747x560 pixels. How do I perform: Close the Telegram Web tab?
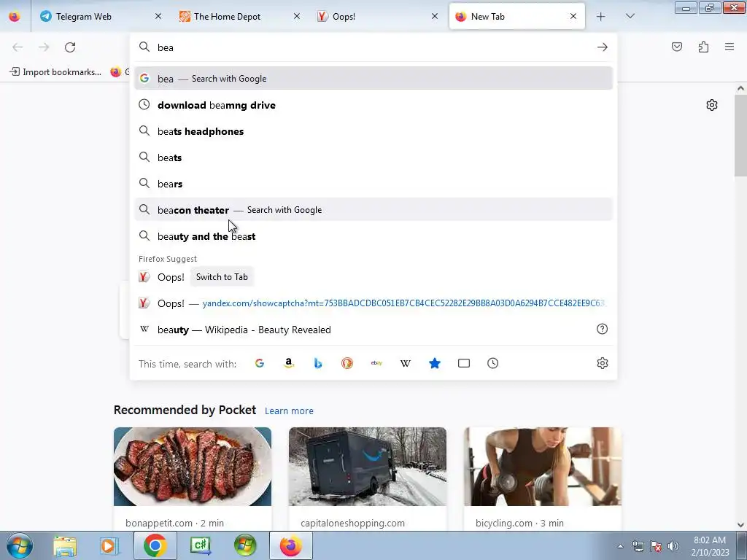pyautogui.click(x=158, y=17)
